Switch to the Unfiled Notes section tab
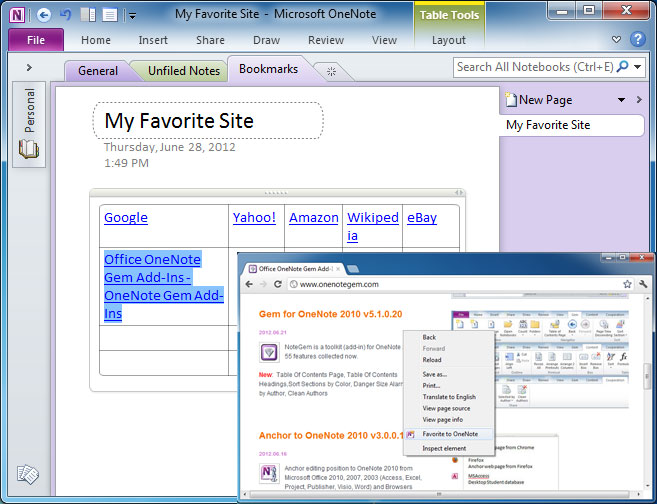Image resolution: width=657 pixels, height=504 pixels. coord(184,71)
